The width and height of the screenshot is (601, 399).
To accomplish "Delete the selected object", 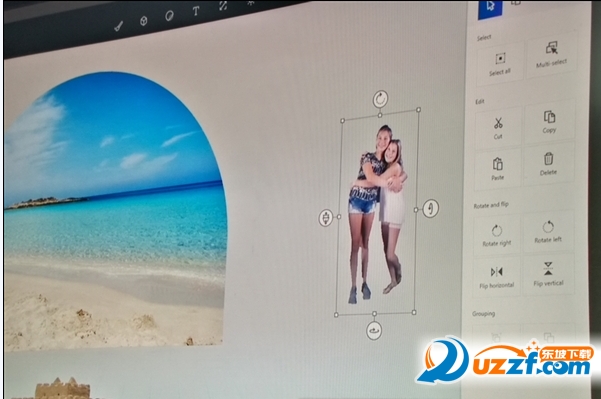I will coord(548,164).
